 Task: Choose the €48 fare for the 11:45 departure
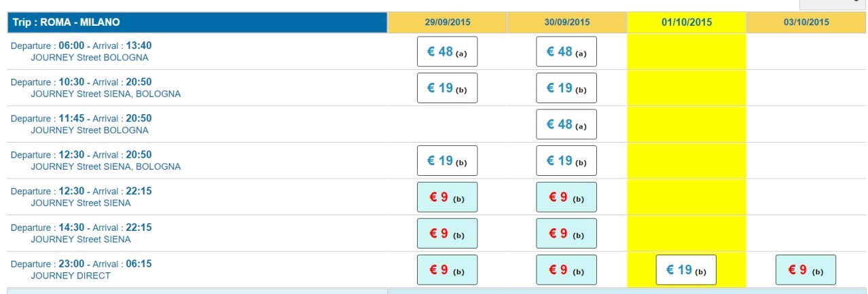click(x=566, y=125)
